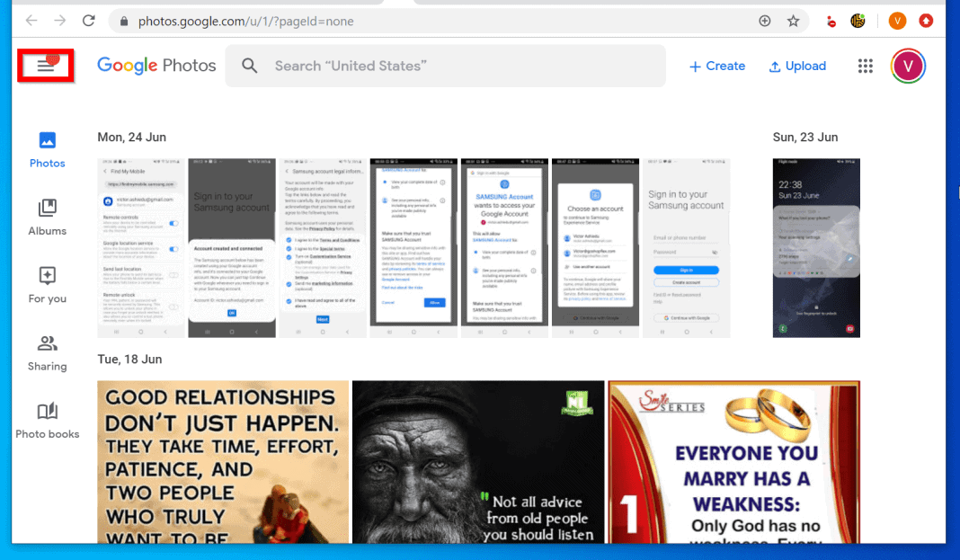
Task: Click the page zoom icon in address bar
Action: pos(764,20)
